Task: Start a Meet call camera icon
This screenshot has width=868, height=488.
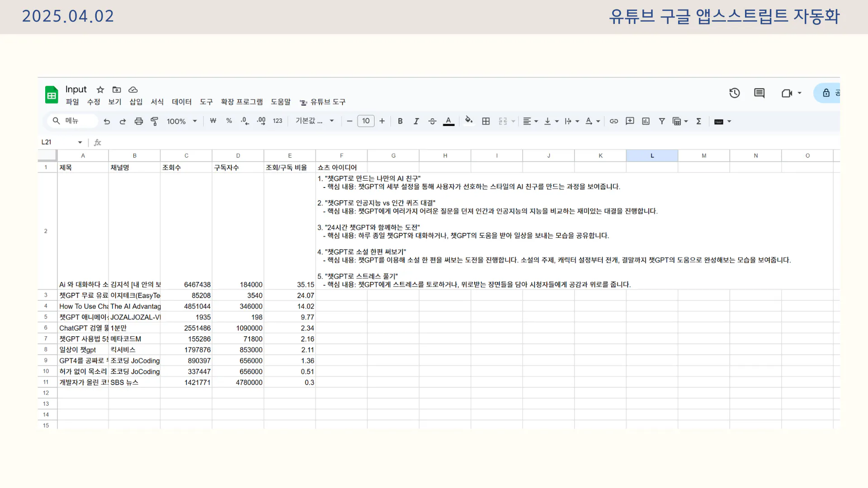Action: click(x=787, y=93)
